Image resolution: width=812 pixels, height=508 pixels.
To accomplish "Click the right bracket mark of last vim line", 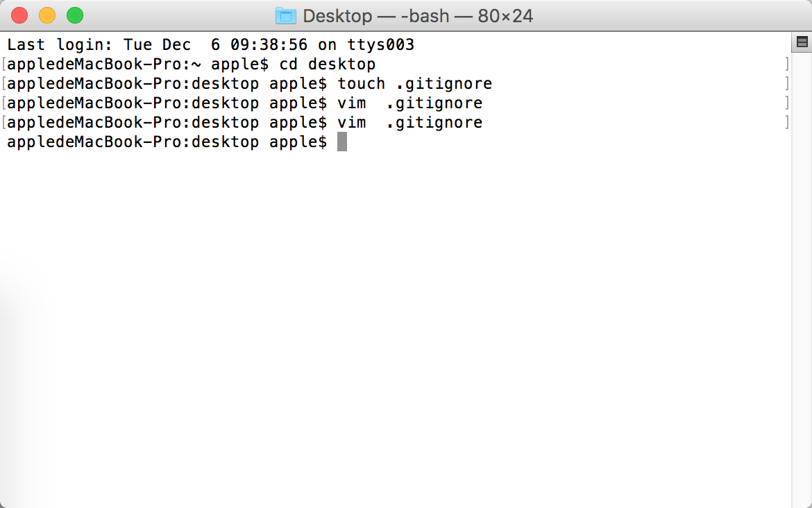I will pyautogui.click(x=786, y=122).
